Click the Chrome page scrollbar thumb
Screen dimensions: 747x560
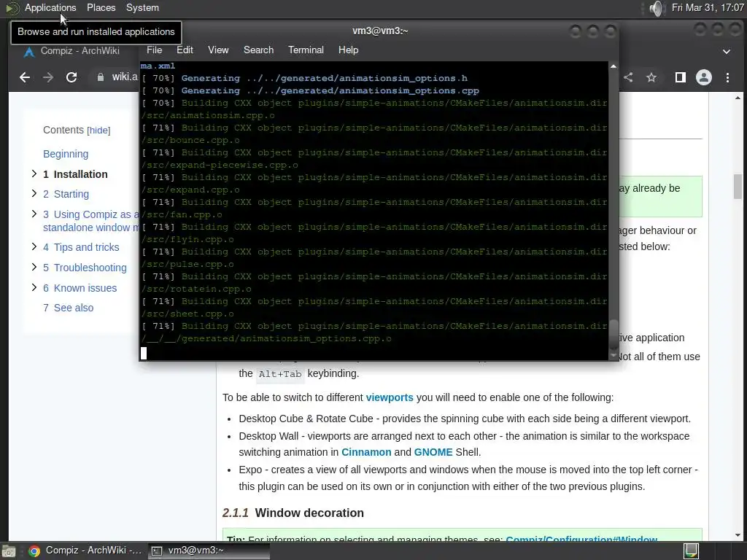(738, 187)
